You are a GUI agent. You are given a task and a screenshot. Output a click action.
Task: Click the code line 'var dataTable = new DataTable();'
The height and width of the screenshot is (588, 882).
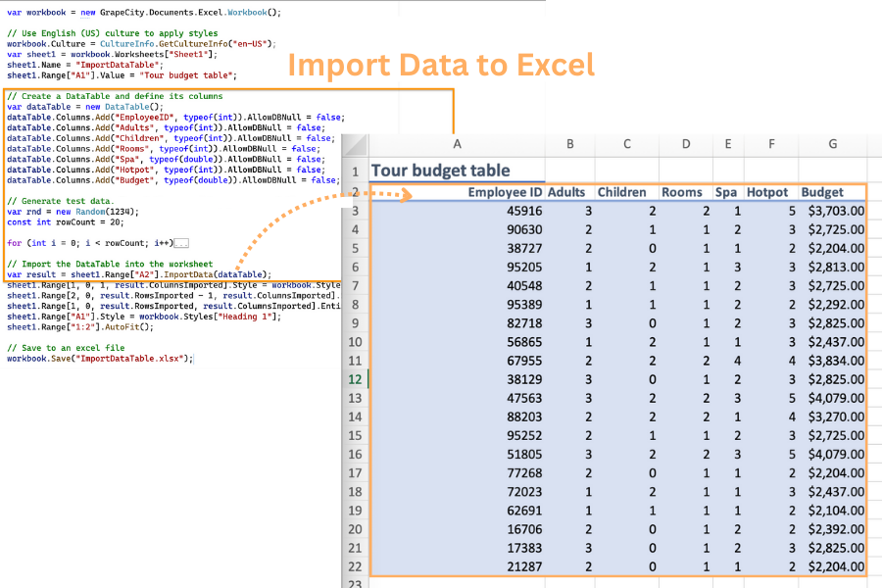coord(85,107)
